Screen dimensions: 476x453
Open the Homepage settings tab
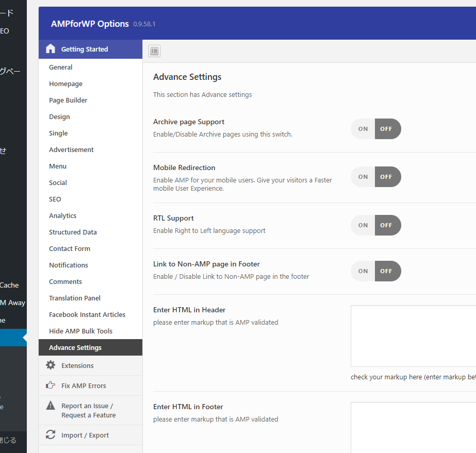90,83
